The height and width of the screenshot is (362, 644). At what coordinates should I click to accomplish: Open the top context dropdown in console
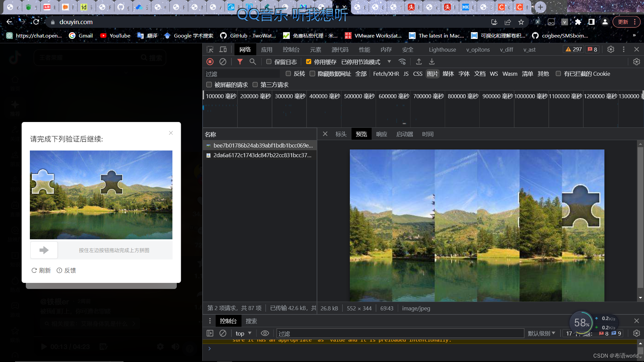tap(243, 334)
